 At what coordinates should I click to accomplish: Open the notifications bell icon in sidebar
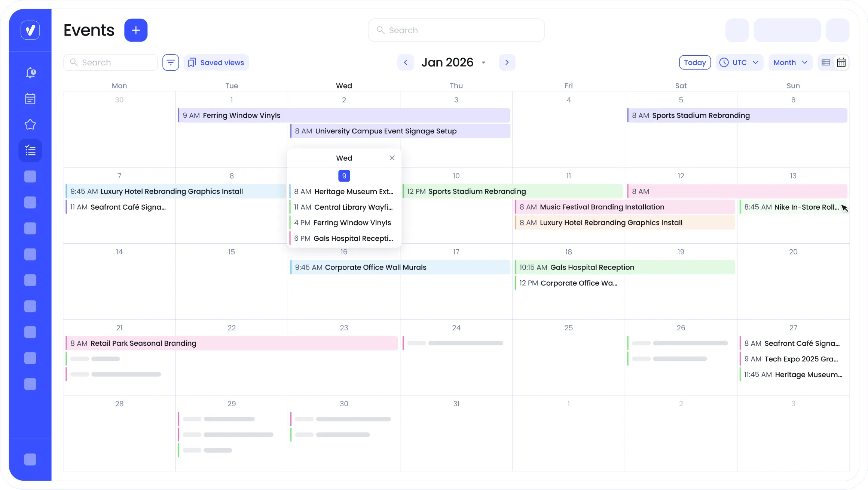[30, 73]
